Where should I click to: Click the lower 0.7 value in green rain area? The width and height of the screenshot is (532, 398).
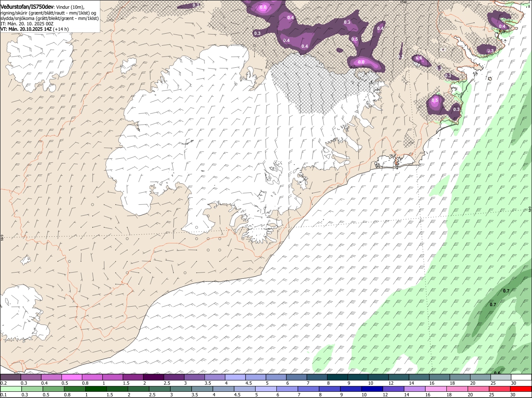click(x=493, y=305)
